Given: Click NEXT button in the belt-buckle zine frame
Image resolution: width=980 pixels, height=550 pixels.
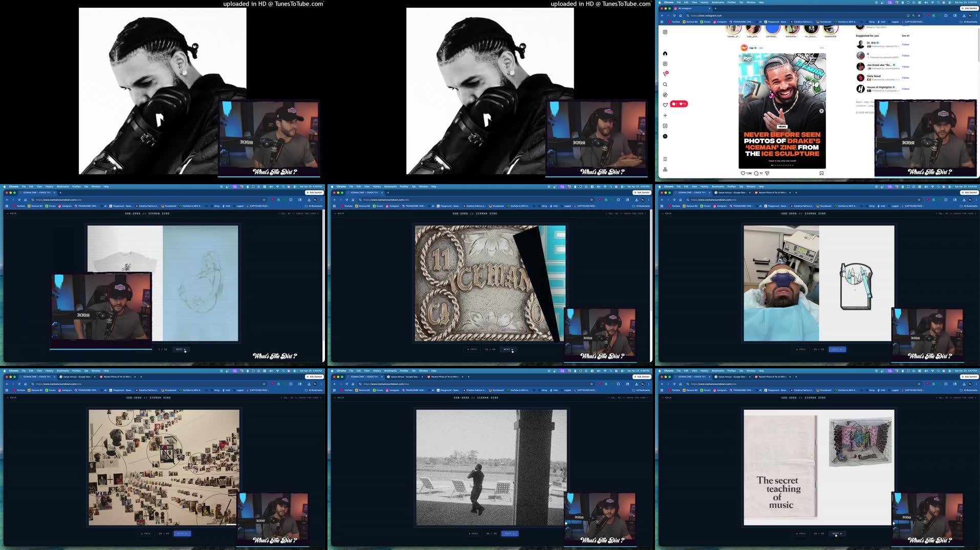Looking at the screenshot, I should 508,349.
